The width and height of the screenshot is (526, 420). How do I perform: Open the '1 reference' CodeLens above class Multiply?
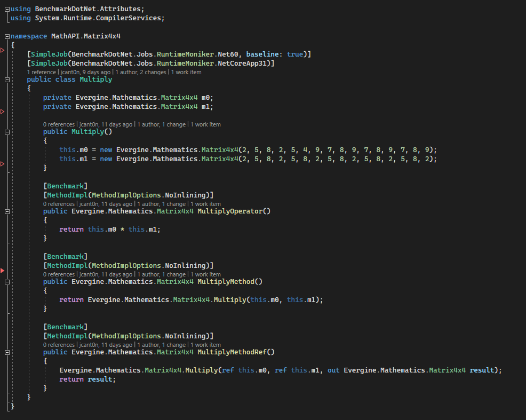pyautogui.click(x=41, y=72)
